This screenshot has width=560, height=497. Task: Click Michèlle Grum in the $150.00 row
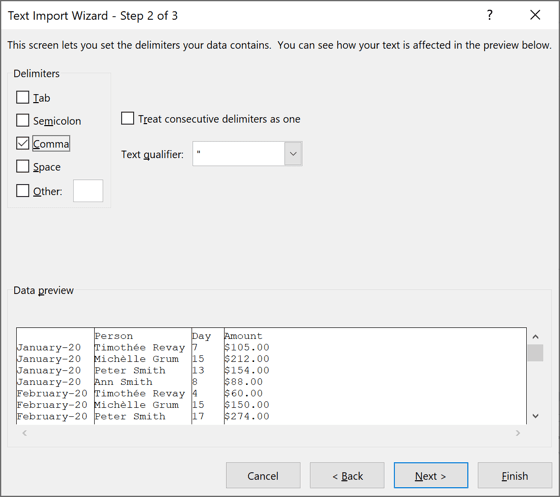pos(136,405)
